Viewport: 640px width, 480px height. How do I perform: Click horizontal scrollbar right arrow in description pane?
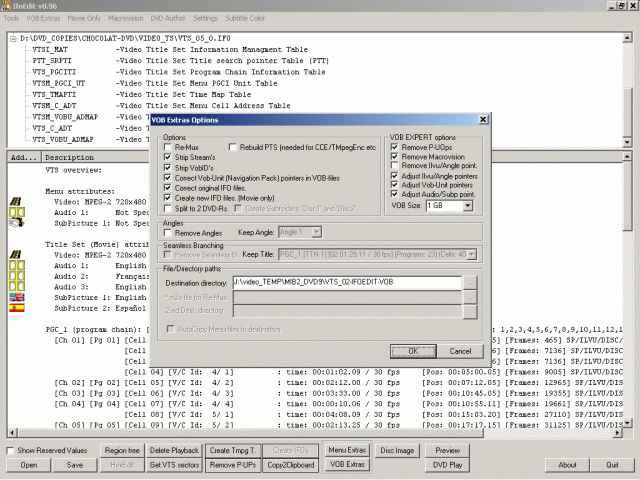[x=618, y=433]
